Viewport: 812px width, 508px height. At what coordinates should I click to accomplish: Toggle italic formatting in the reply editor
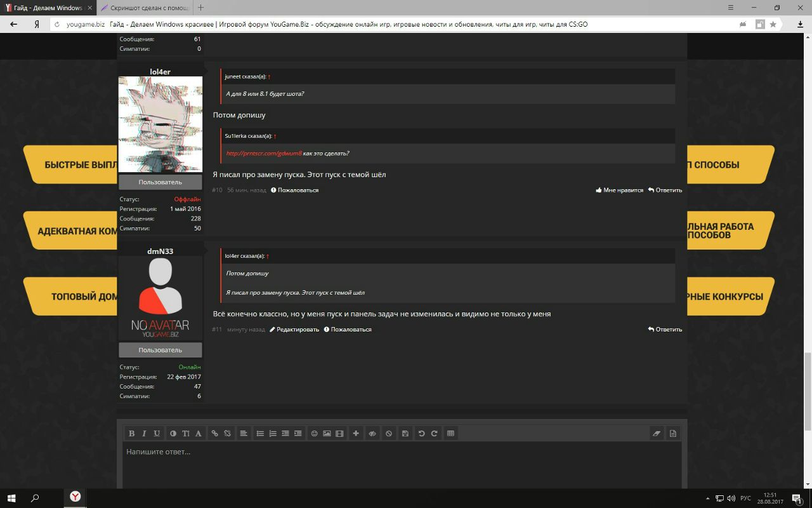coord(144,434)
